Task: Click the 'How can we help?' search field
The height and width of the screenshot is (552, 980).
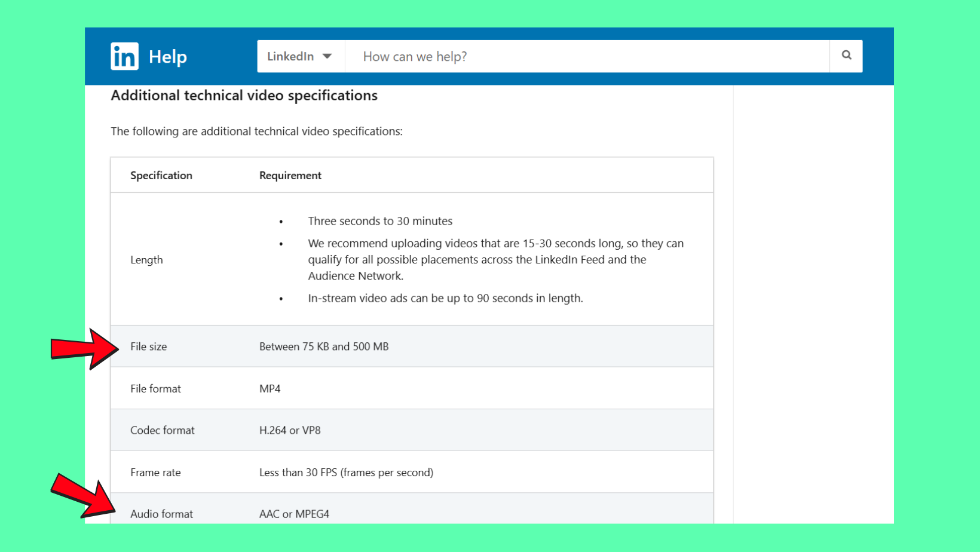Action: 587,56
